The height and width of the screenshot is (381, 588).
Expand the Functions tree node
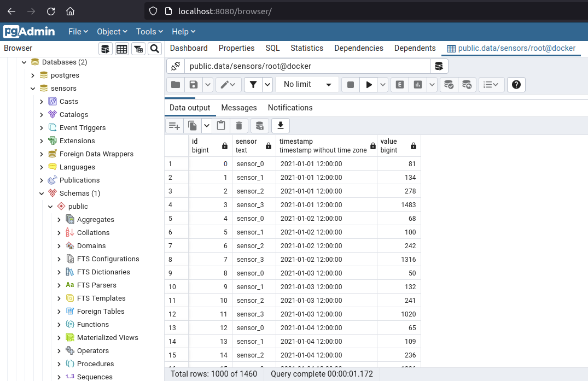[x=59, y=325]
